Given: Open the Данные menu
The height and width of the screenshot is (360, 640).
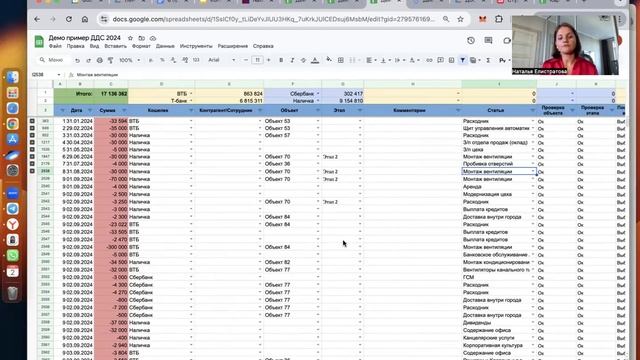Looking at the screenshot, I should [165, 46].
